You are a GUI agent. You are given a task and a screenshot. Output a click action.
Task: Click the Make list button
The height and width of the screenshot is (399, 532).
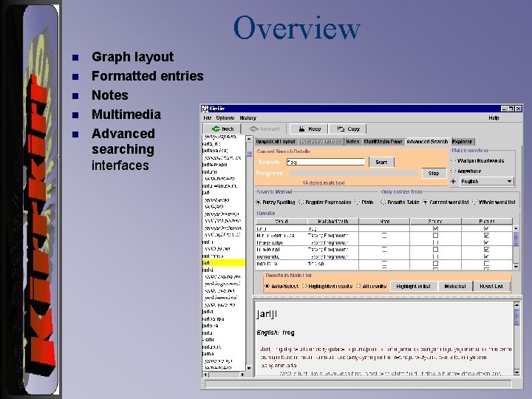455,287
